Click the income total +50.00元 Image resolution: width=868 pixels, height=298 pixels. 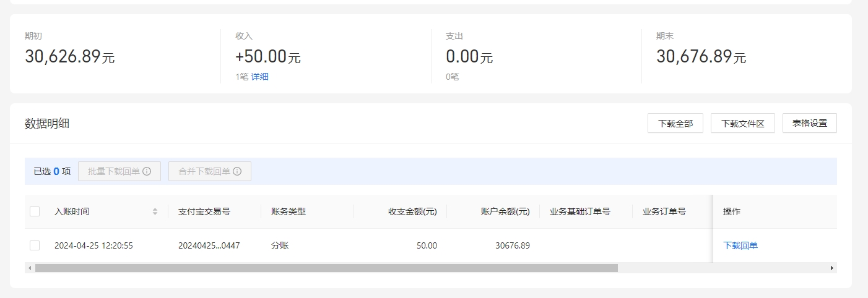point(268,56)
